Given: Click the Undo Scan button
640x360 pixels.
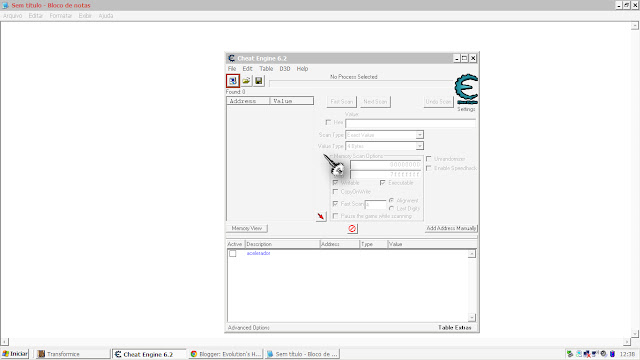Looking at the screenshot, I should (x=438, y=102).
